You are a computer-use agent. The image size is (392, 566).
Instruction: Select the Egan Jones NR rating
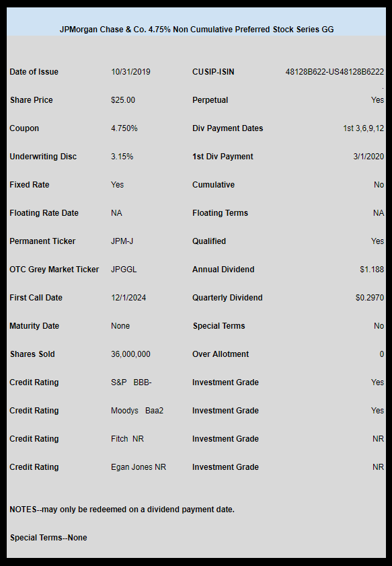click(139, 467)
